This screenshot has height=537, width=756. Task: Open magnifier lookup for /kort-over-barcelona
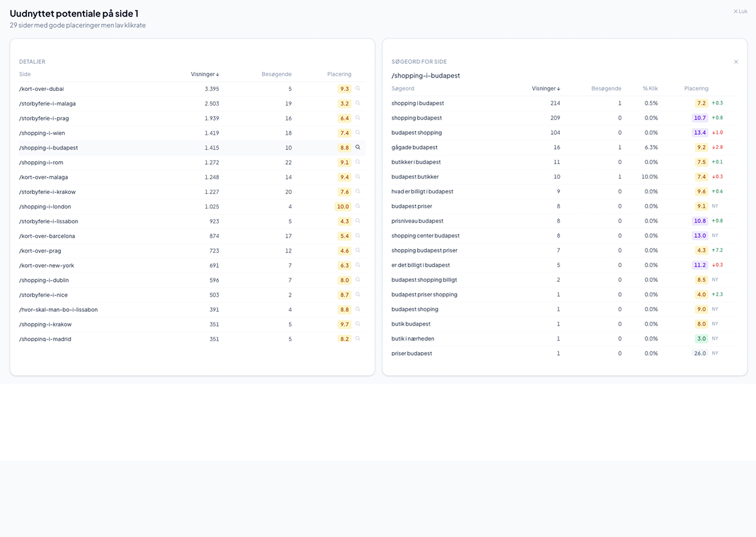(357, 236)
